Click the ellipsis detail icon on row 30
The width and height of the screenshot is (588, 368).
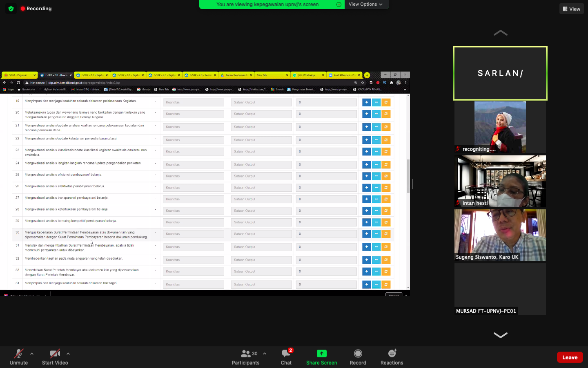[x=376, y=233]
